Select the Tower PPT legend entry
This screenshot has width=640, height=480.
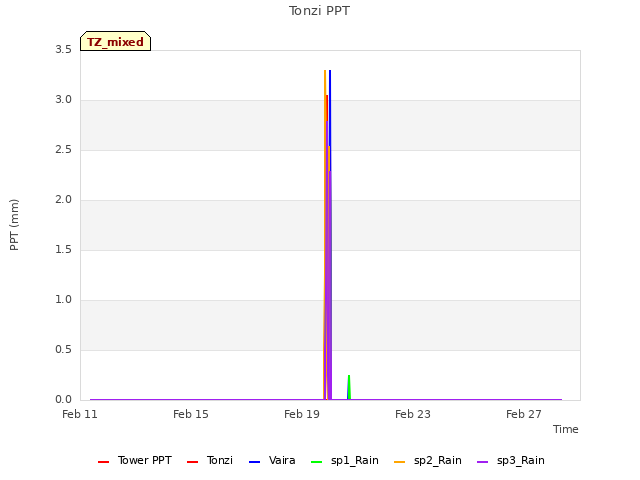tap(135, 460)
